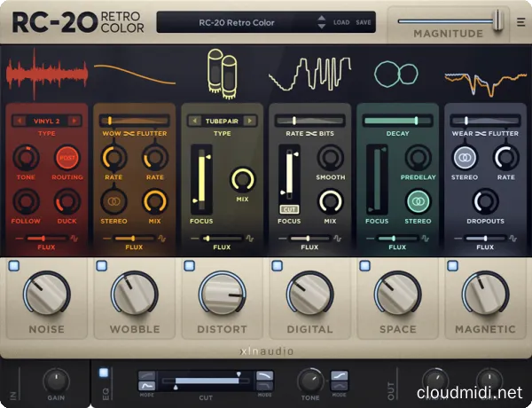Screen dimensions: 532x408
Task: Click the Predelay knob in Space module
Action: point(418,158)
